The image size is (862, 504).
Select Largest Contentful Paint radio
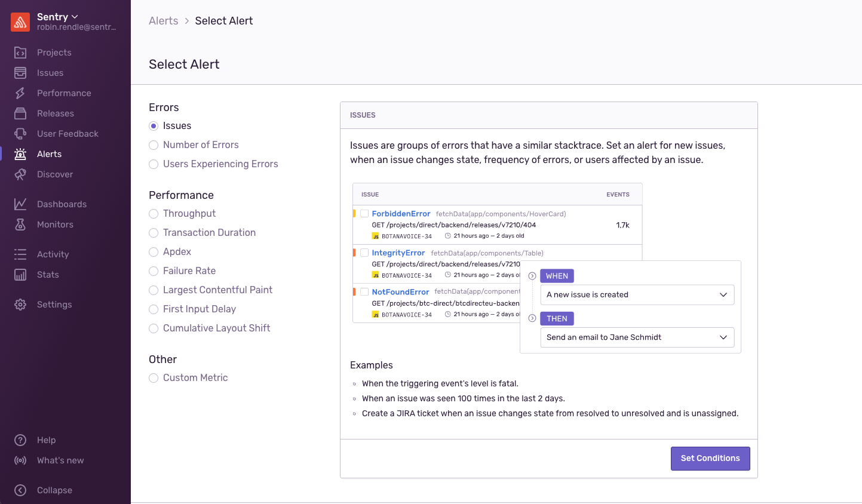[x=154, y=290]
